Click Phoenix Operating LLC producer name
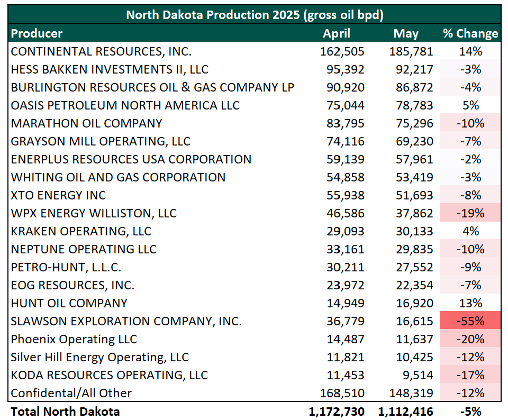 tap(74, 339)
